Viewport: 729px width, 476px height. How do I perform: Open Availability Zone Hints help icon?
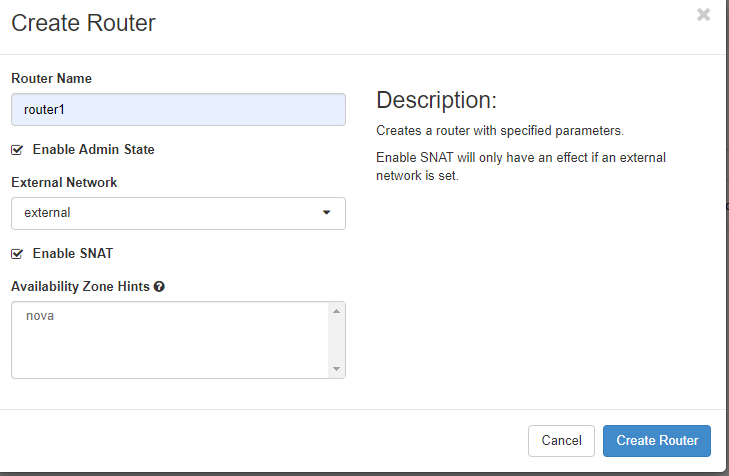(159, 287)
